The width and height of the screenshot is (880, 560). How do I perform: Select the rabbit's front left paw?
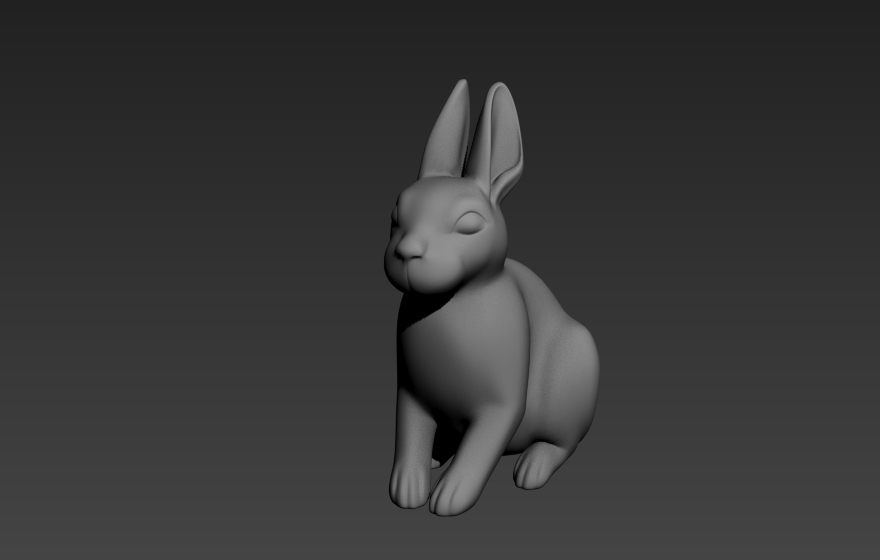(409, 487)
